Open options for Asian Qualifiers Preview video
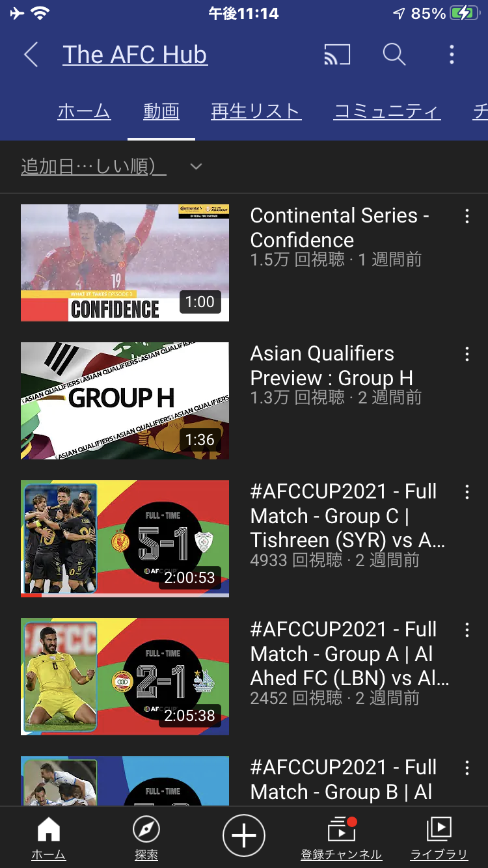This screenshot has height=868, width=488. (x=467, y=355)
